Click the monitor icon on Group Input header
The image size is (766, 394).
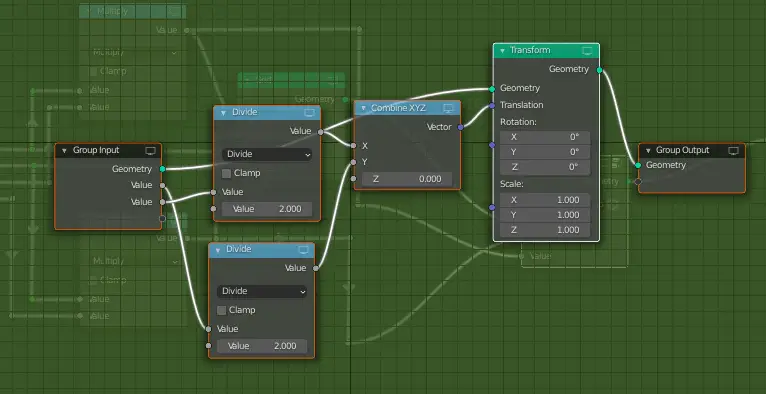[150, 150]
